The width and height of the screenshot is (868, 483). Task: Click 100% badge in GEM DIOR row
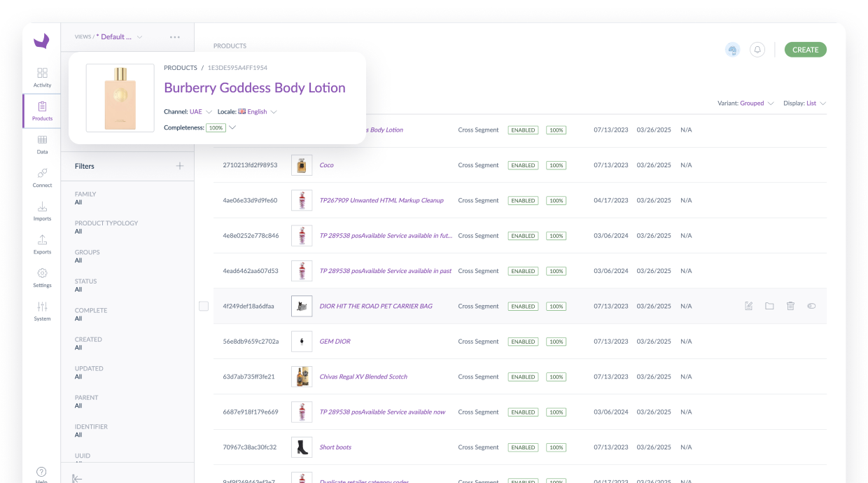click(x=556, y=342)
